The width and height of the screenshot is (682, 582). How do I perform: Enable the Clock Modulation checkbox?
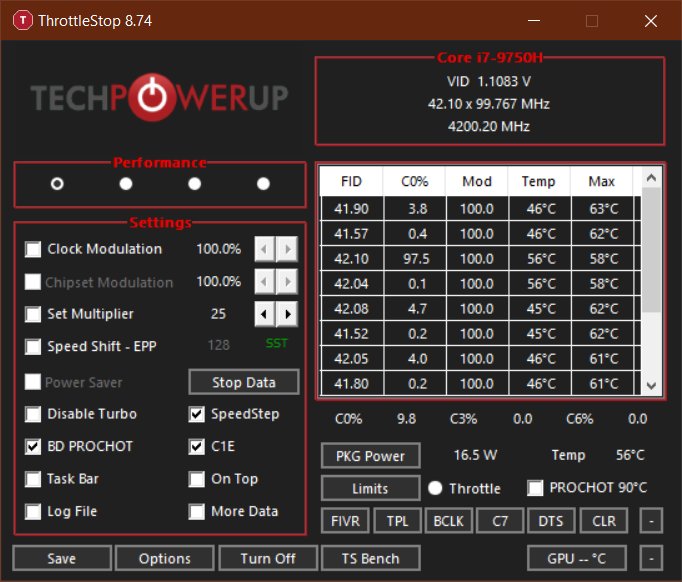[x=33, y=249]
